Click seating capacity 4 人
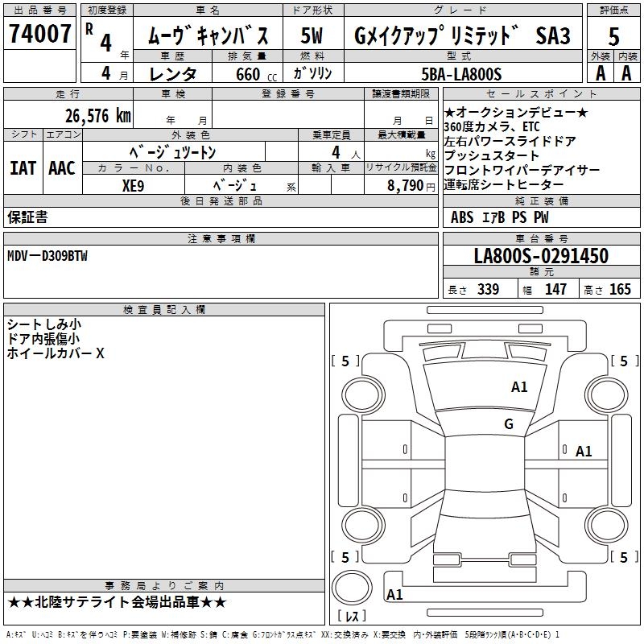The width and height of the screenshot is (644, 644). (x=346, y=152)
